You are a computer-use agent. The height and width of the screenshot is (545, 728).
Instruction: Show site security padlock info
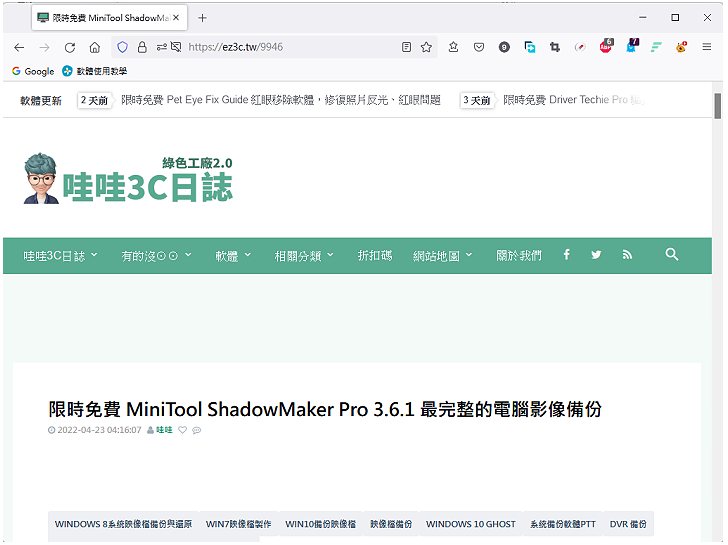tap(142, 47)
